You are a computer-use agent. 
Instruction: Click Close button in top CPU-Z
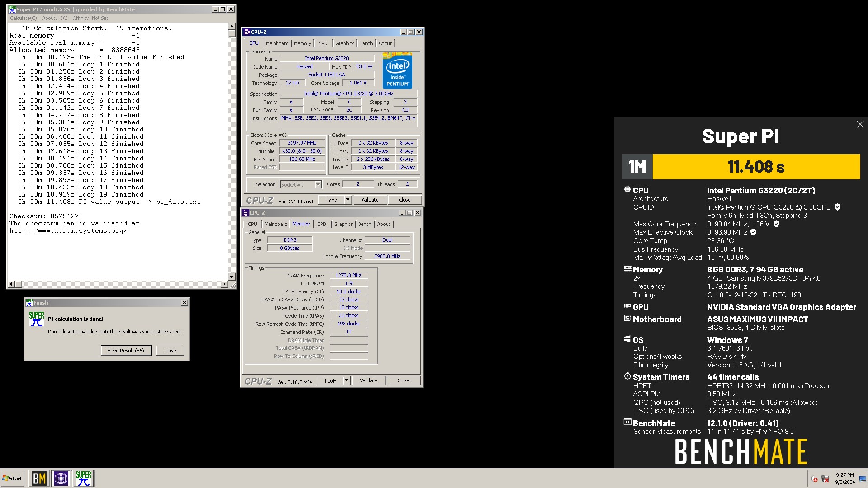tap(405, 200)
